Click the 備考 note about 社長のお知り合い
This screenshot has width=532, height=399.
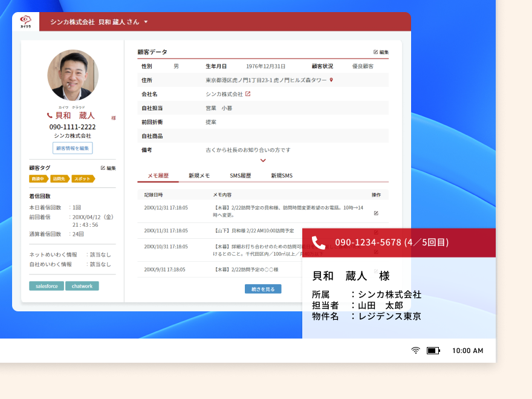coord(248,150)
